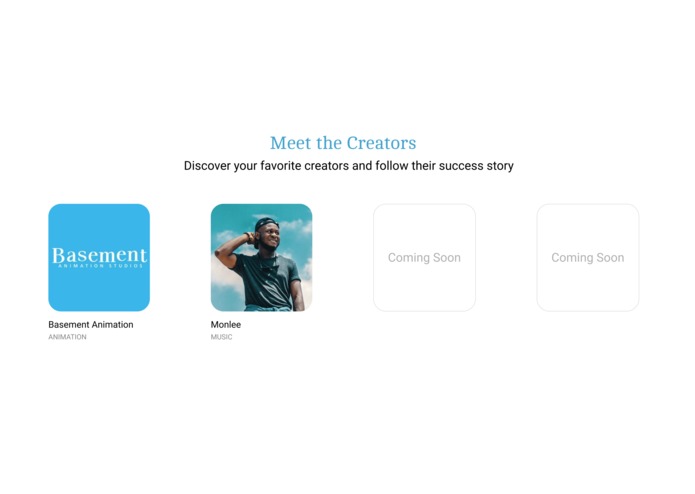
Task: Click the Discover your favorite creators subtitle
Action: click(349, 166)
